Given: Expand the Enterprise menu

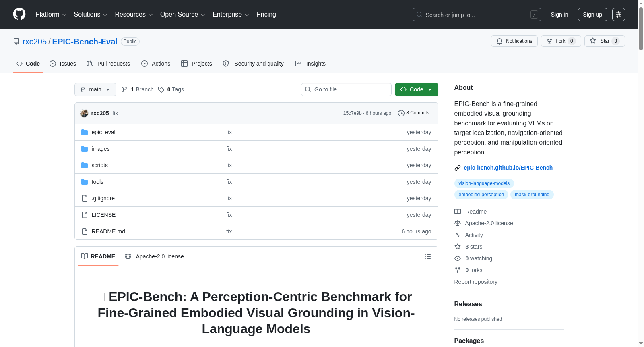Looking at the screenshot, I should [x=231, y=15].
